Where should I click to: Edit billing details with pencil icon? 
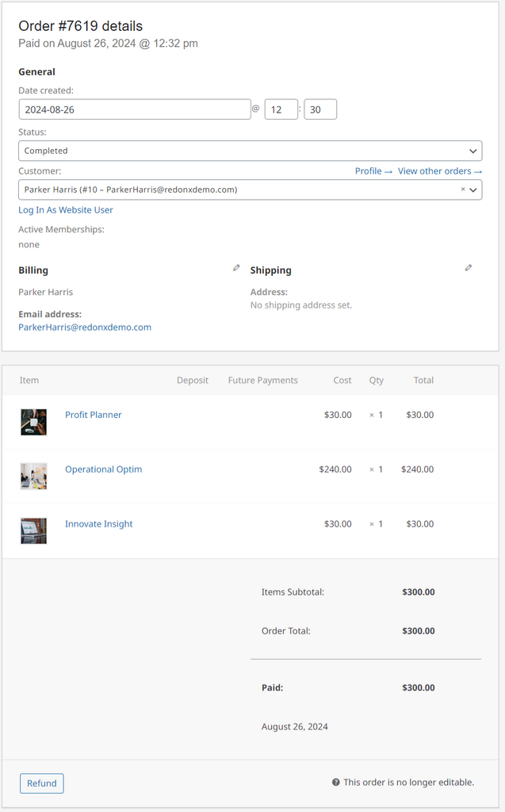[236, 268]
